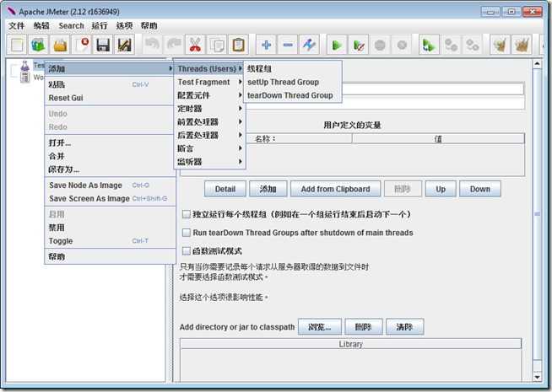Open the Templates toolbar icon

tap(39, 45)
